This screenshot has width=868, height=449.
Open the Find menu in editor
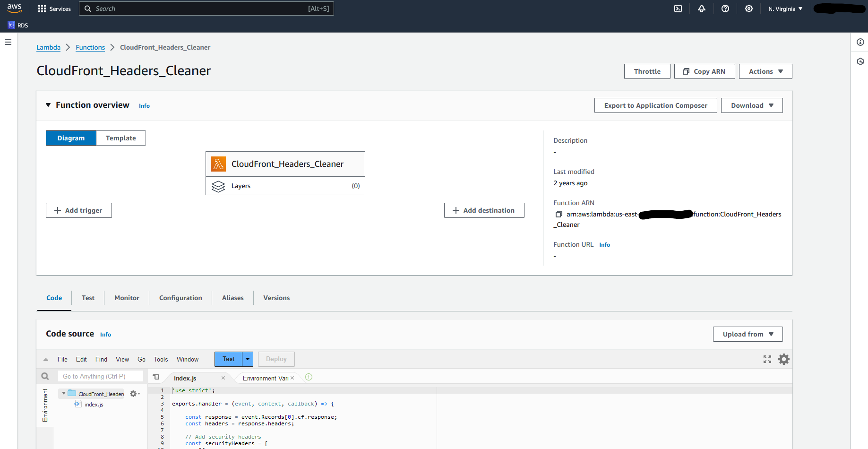click(x=101, y=359)
